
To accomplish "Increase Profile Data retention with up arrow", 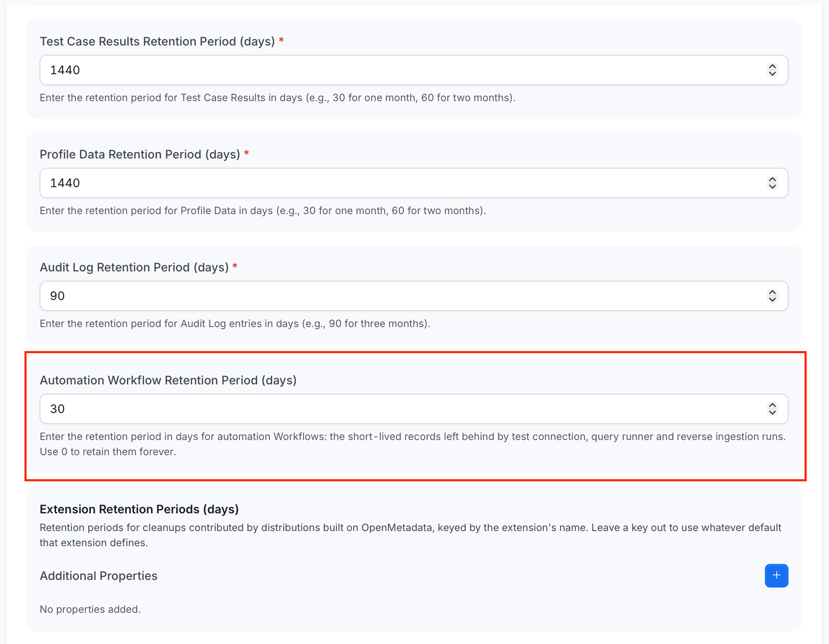I will pyautogui.click(x=772, y=180).
